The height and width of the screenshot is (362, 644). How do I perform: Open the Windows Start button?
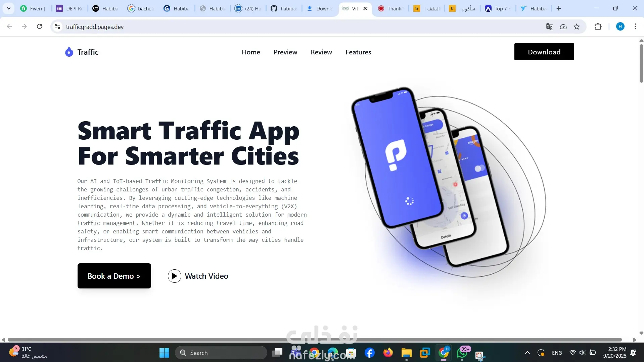tap(164, 353)
